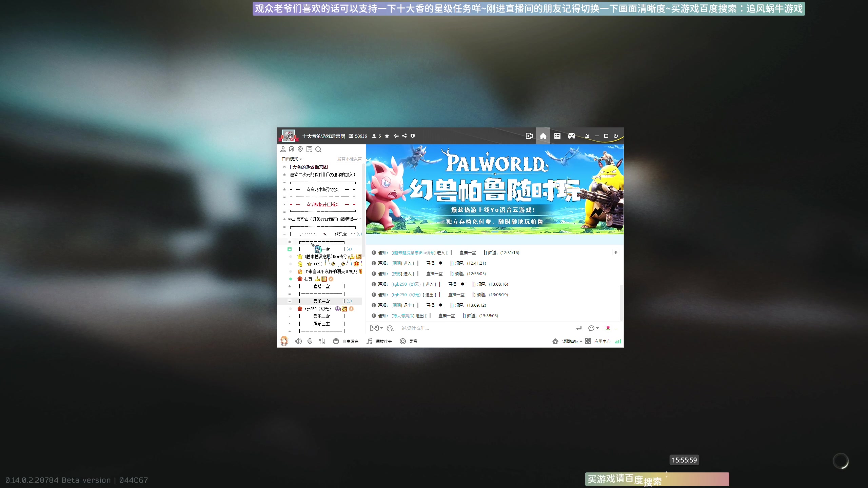Toggle 录音 recording
Screen dimensions: 868x488
pos(409,341)
